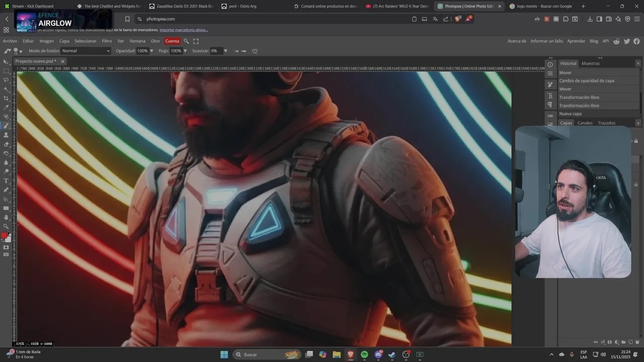The image size is (644, 362).
Task: Open the Brush settings side panel
Action: pyautogui.click(x=550, y=84)
